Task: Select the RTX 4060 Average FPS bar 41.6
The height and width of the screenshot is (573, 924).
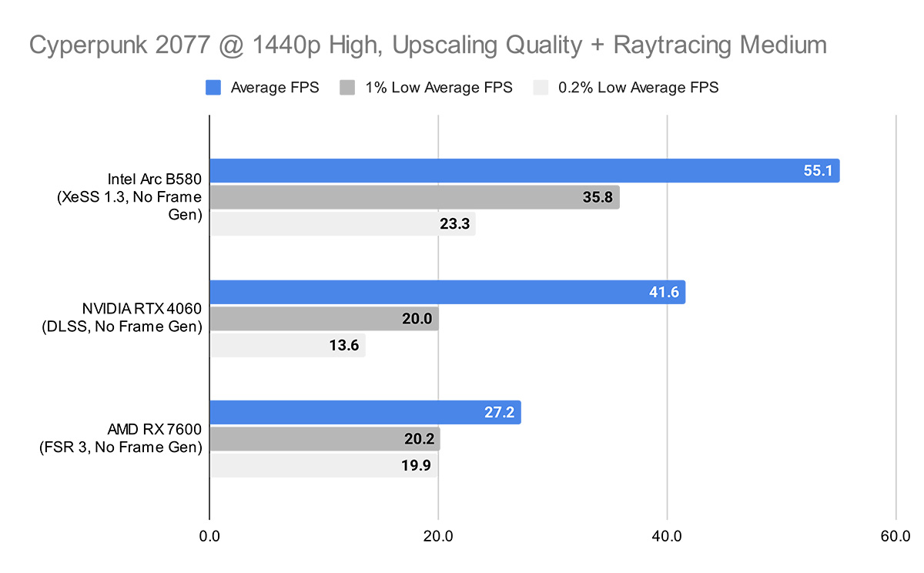Action: 448,292
